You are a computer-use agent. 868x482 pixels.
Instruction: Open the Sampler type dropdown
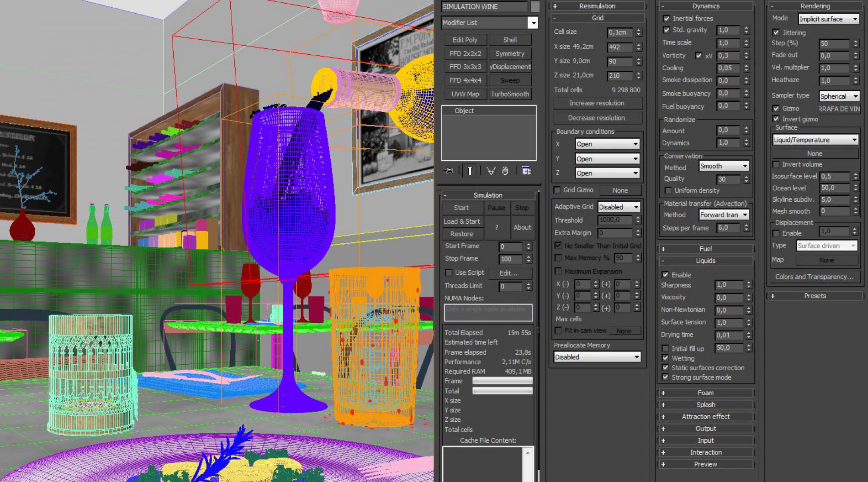[839, 96]
